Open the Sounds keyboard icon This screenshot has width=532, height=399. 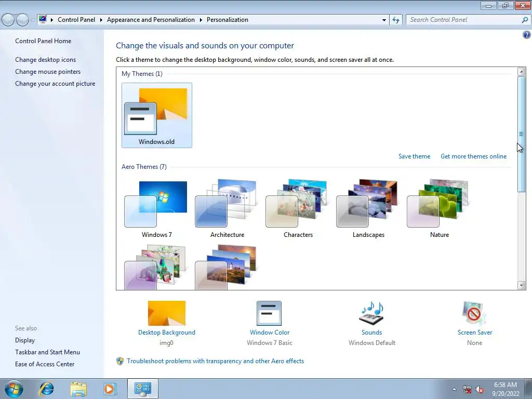[371, 313]
